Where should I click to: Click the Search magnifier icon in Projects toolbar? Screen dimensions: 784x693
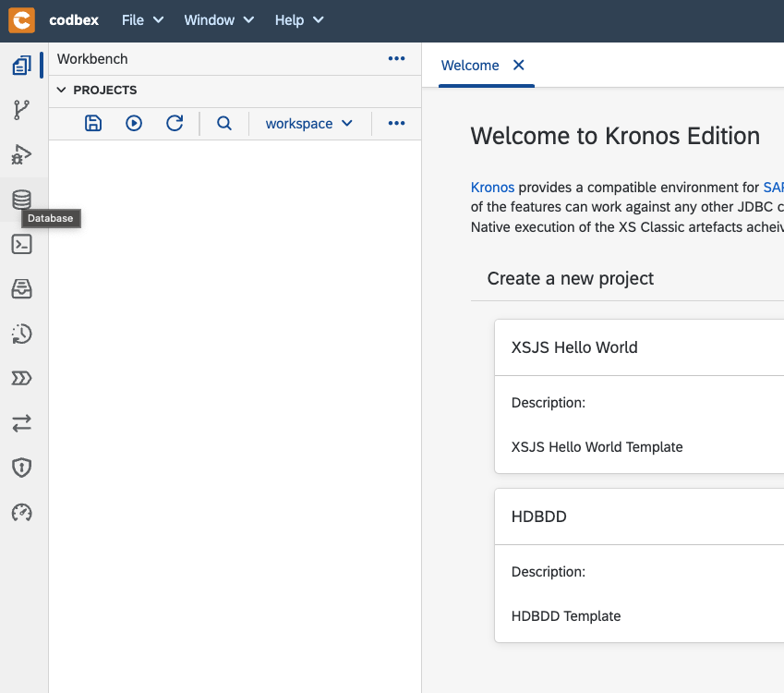coord(224,123)
